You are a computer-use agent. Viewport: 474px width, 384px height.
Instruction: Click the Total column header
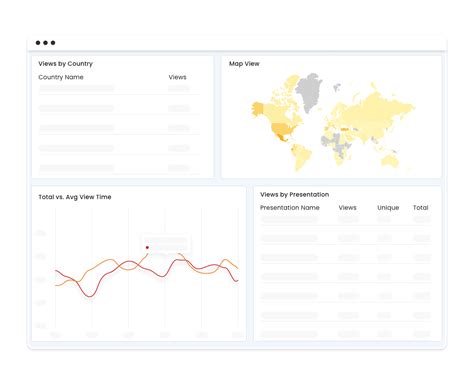coord(420,207)
